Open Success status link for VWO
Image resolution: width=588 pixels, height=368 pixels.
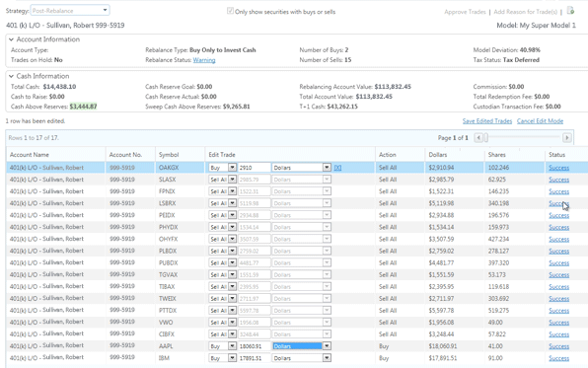558,323
